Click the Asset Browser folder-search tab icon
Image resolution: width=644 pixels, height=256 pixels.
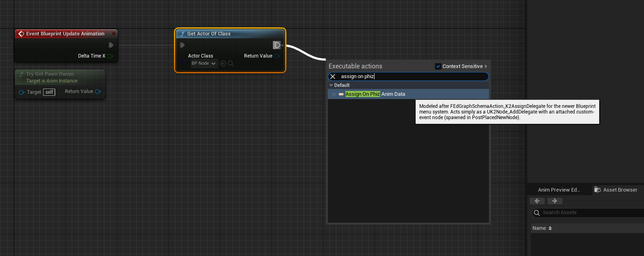[598, 190]
